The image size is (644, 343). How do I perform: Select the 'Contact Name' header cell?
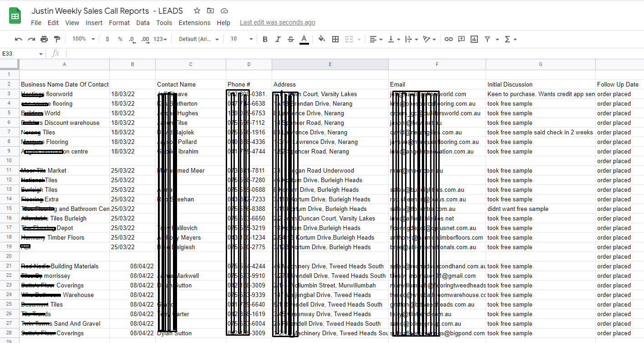191,84
